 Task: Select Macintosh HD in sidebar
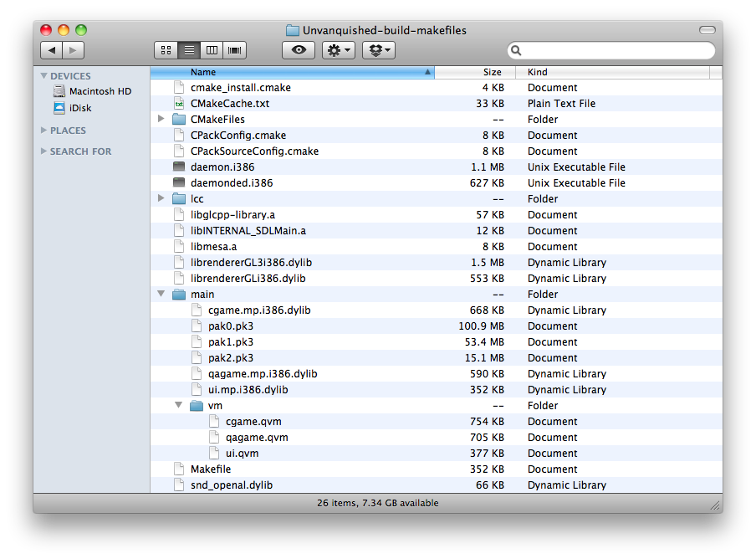pos(100,92)
